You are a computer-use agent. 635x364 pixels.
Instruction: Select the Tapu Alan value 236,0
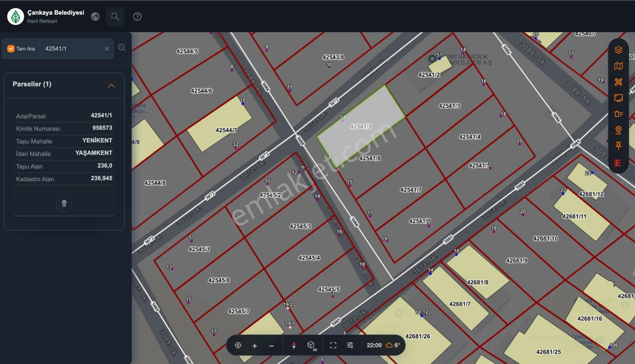[x=105, y=165]
